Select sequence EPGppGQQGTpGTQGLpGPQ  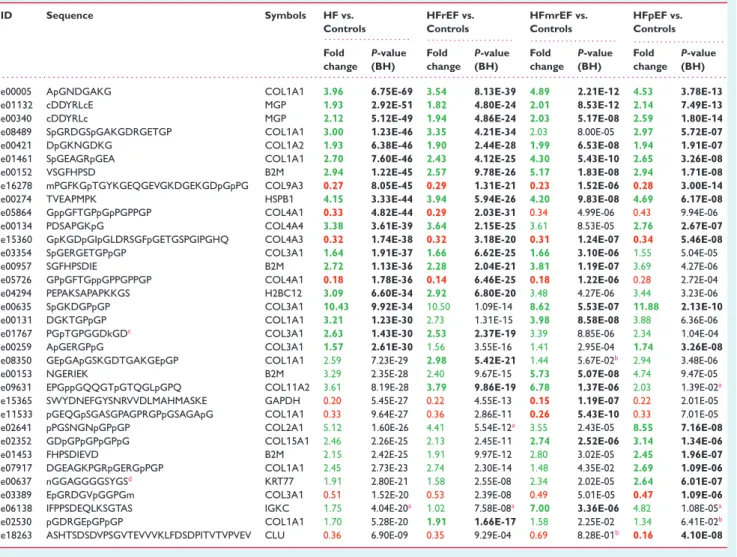[x=114, y=388]
